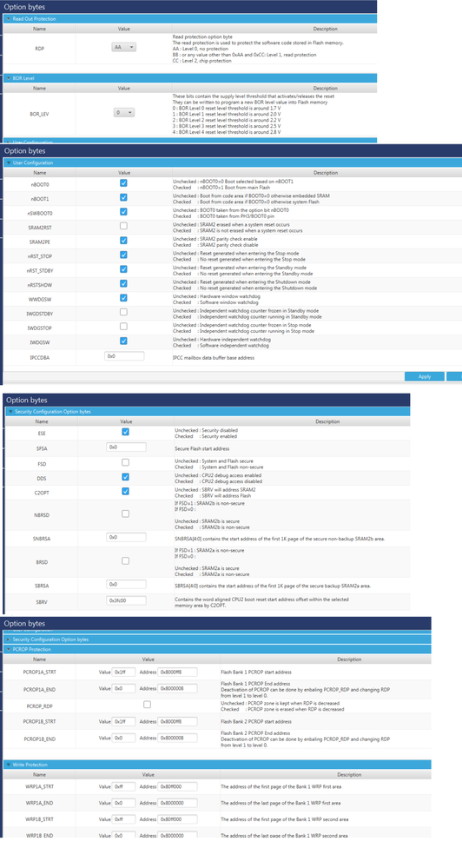462x868 pixels.
Task: Collapse the expanded User Configuration section header
Action: coord(233,162)
